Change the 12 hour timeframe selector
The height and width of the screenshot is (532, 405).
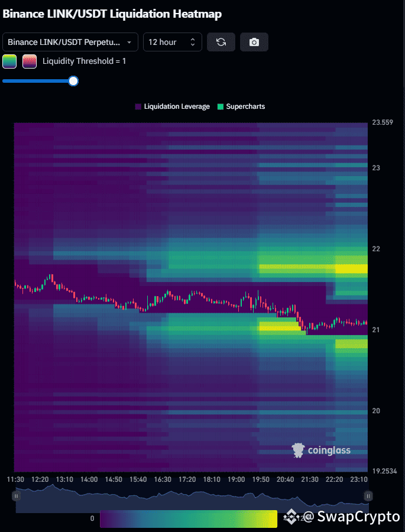(173, 42)
